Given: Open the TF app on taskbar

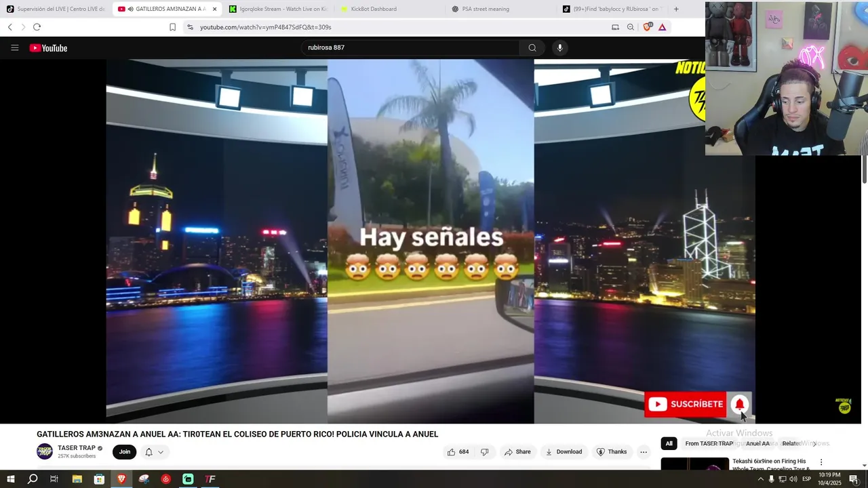Looking at the screenshot, I should (210, 479).
